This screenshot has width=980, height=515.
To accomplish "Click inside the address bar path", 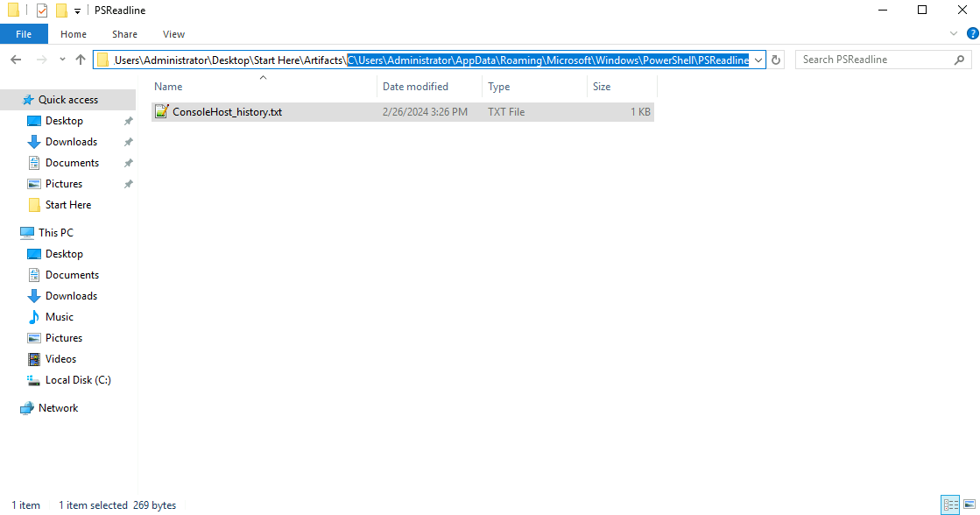I will [431, 60].
